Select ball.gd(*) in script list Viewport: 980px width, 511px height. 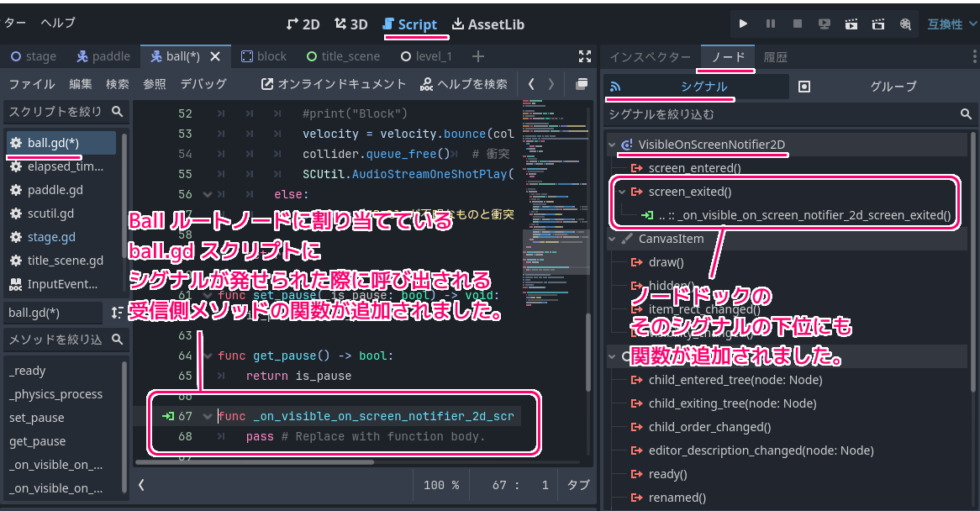tap(61, 143)
